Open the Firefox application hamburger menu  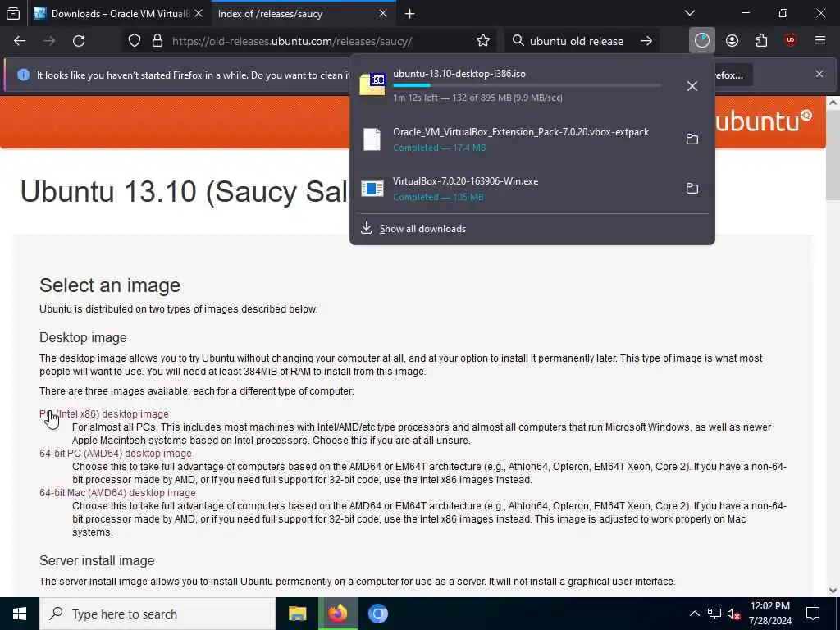pos(820,41)
